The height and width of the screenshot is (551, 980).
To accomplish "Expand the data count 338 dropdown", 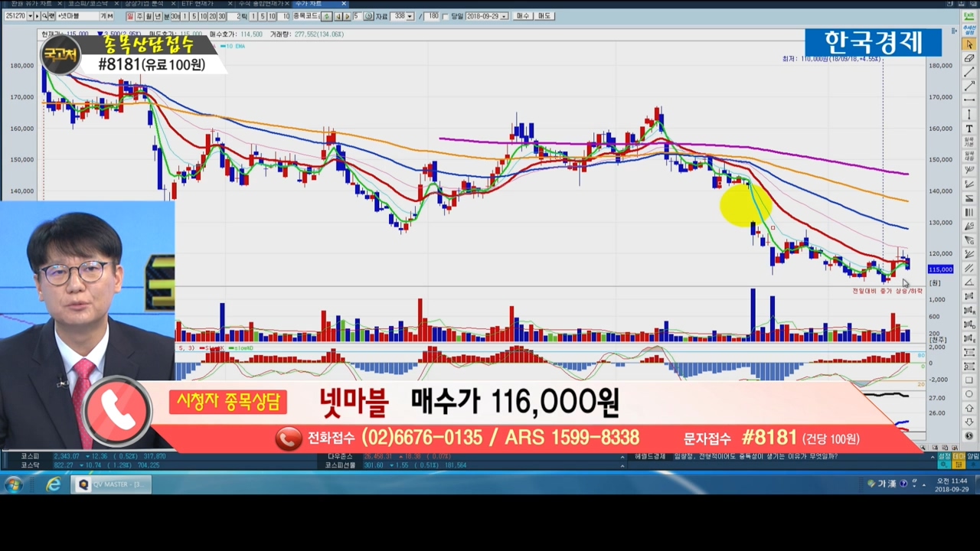I will pos(410,16).
